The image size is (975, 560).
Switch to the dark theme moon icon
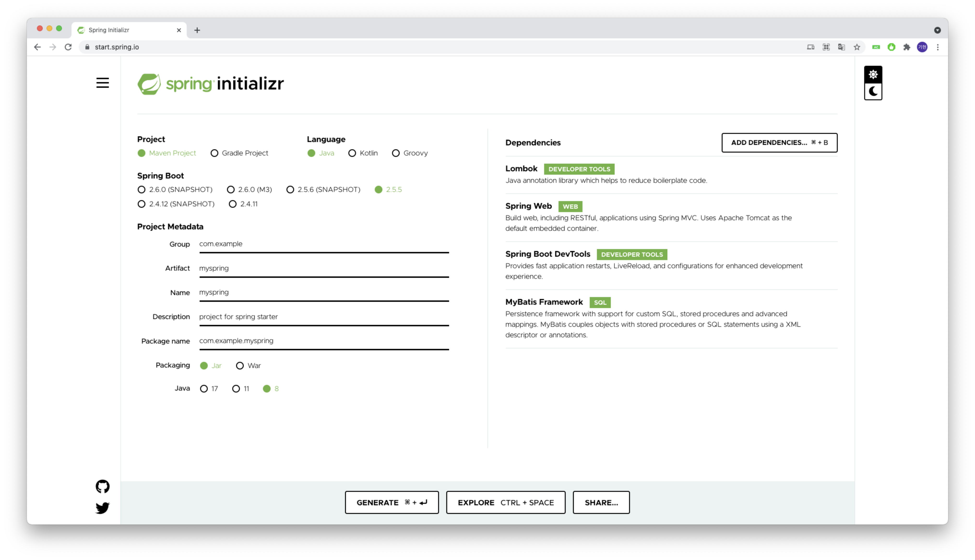873,92
